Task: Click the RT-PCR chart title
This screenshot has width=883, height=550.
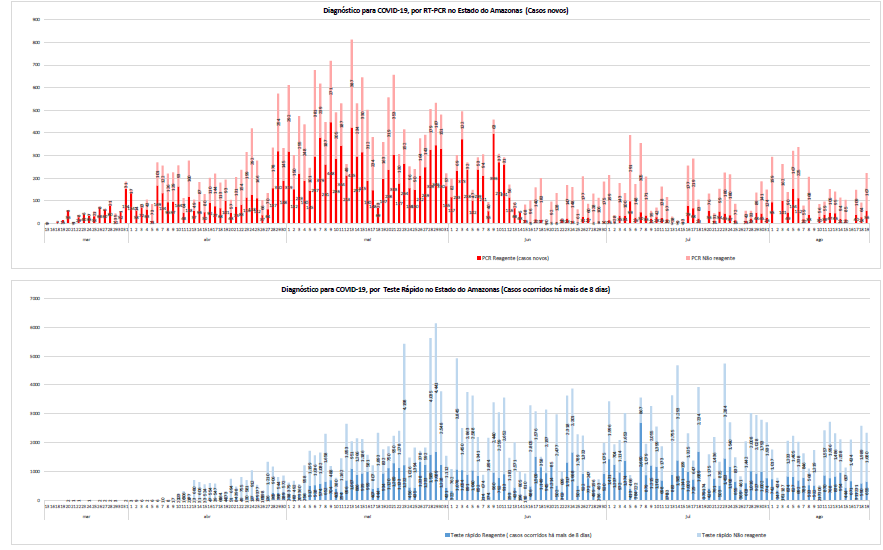Action: pyautogui.click(x=441, y=10)
